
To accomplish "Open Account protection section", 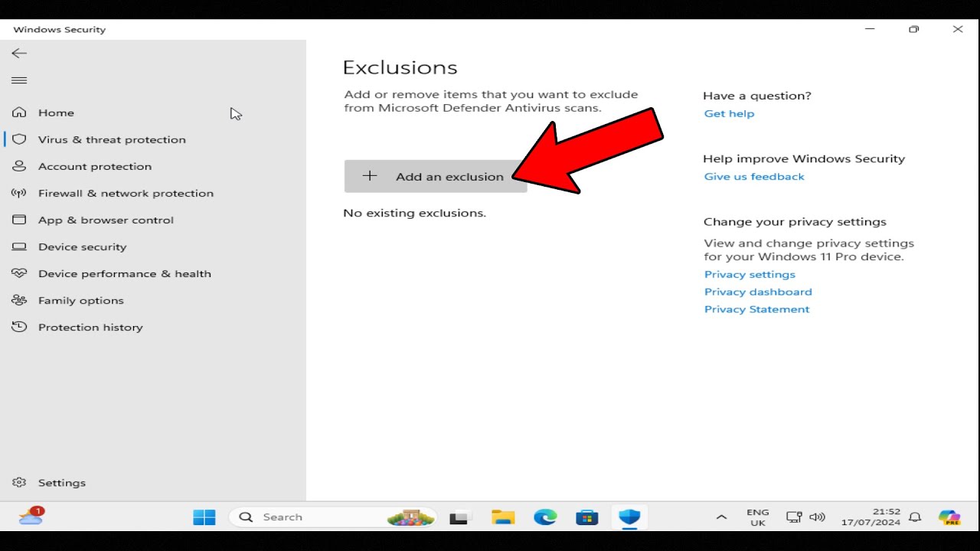I will pos(95,166).
